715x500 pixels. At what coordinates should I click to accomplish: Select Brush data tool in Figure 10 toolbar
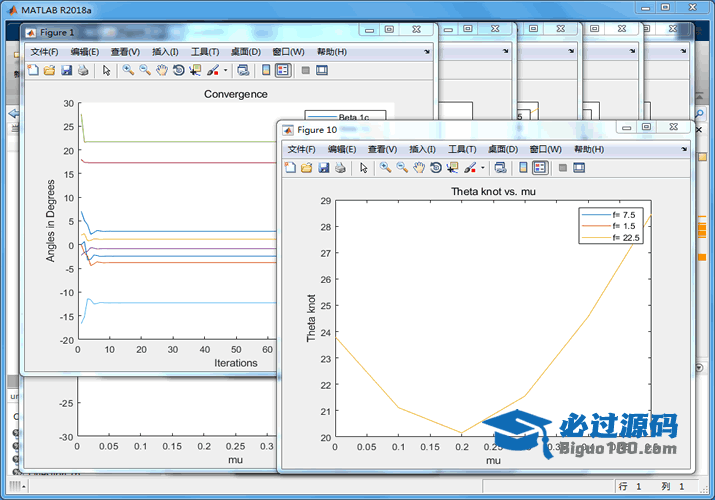tap(470, 168)
